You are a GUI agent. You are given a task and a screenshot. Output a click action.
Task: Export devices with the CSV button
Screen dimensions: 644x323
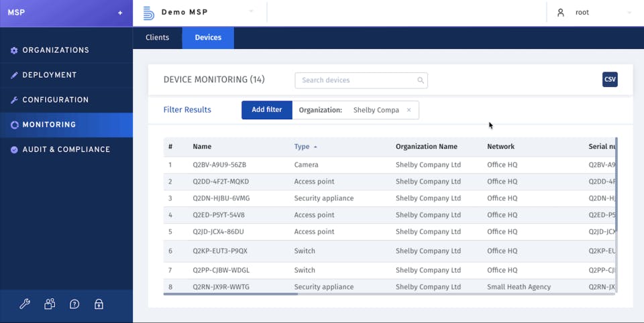point(610,80)
